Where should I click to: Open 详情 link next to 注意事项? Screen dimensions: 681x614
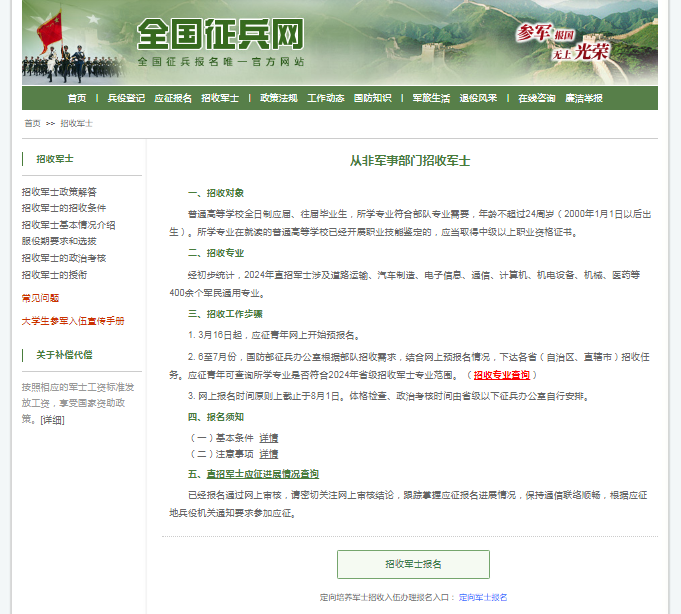[x=268, y=454]
